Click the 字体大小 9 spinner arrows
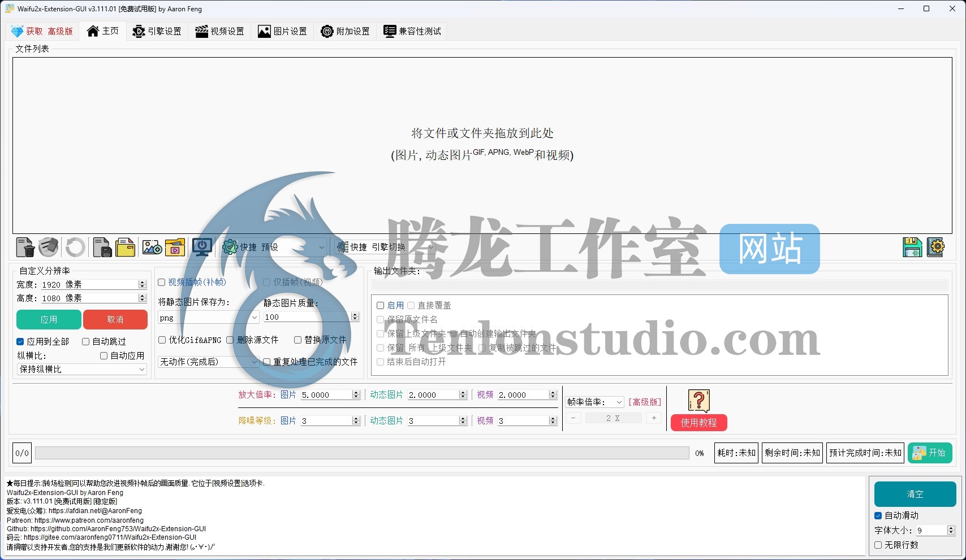This screenshot has width=966, height=560. coord(951,530)
